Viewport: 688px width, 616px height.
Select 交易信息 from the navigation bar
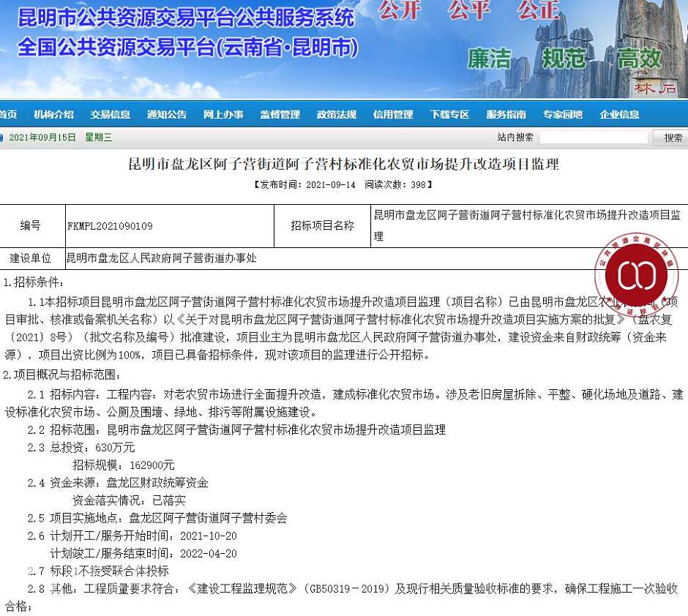point(110,114)
